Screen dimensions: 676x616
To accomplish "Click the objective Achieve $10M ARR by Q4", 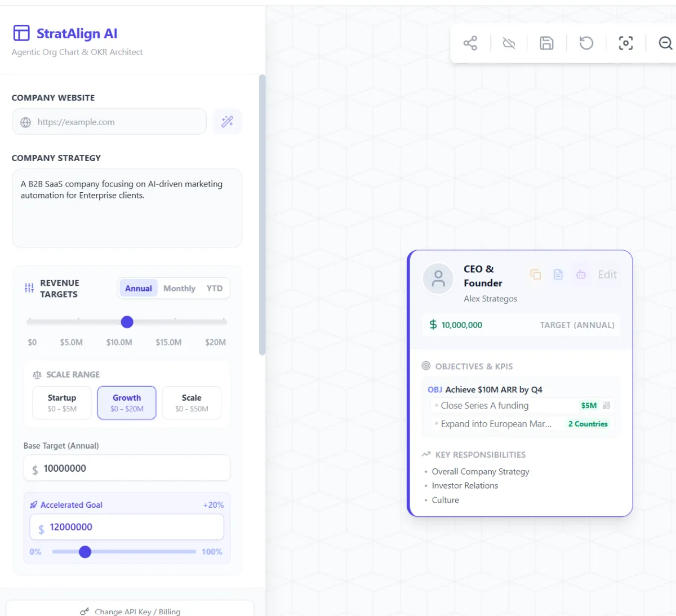I will click(x=493, y=389).
